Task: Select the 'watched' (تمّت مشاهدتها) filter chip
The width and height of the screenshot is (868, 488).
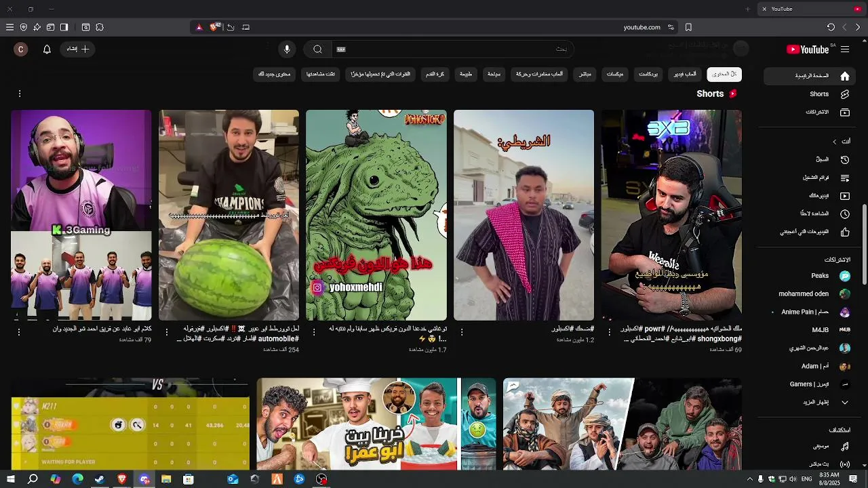Action: pyautogui.click(x=321, y=74)
